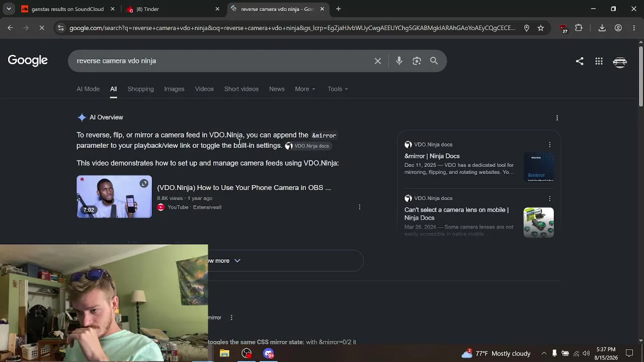Select the All results tab
644x362 pixels.
(x=114, y=89)
